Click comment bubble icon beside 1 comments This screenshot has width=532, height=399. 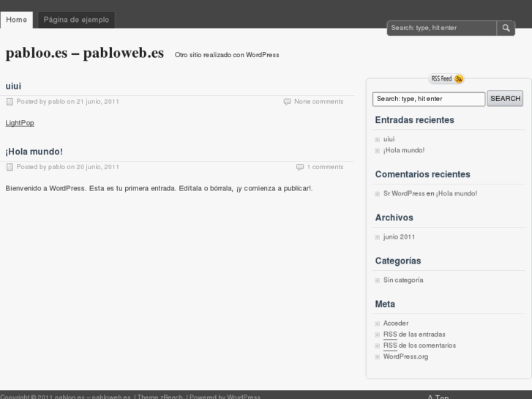(300, 167)
